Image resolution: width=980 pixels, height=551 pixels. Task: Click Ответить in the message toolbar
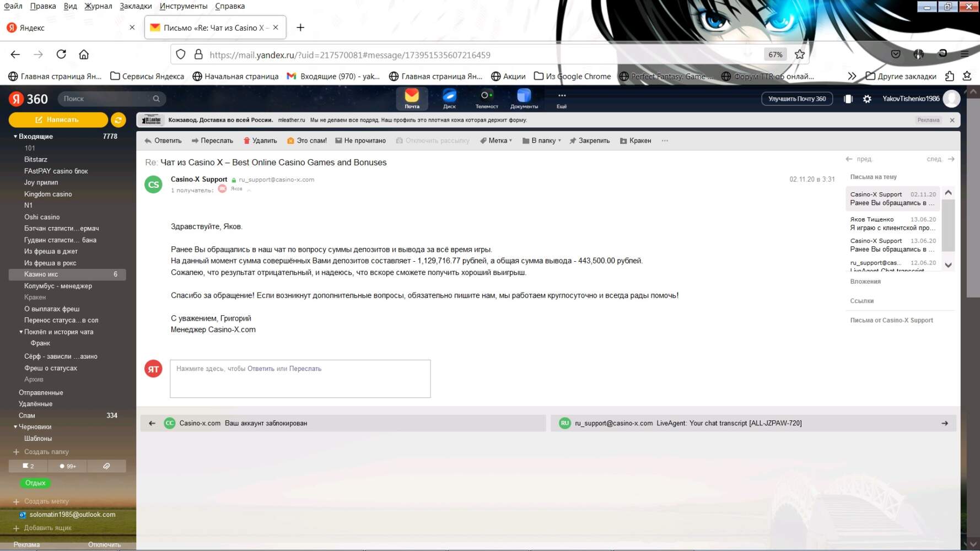click(163, 141)
